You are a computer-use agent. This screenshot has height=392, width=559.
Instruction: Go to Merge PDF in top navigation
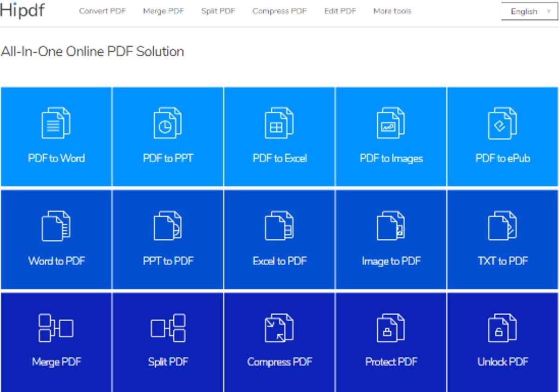163,11
